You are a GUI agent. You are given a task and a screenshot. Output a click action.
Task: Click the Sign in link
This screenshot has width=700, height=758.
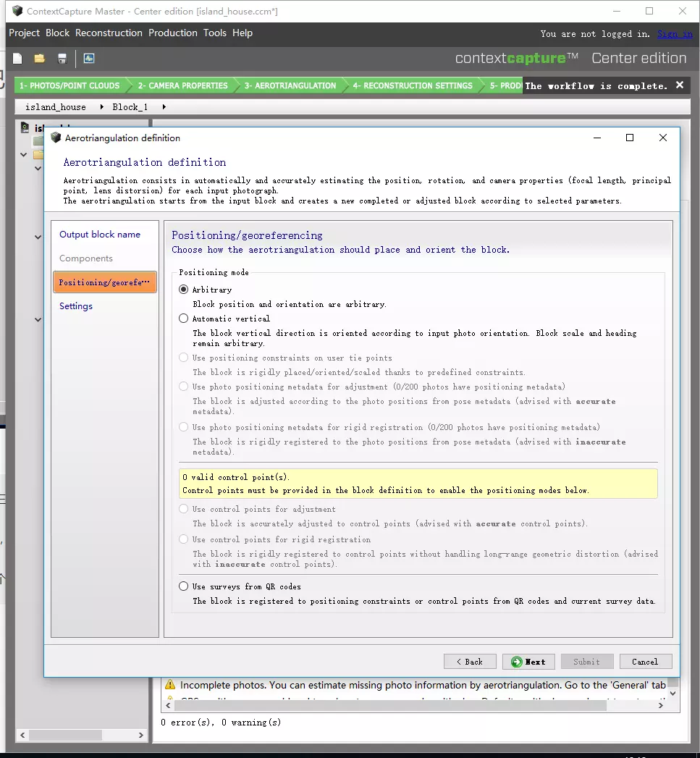point(675,34)
